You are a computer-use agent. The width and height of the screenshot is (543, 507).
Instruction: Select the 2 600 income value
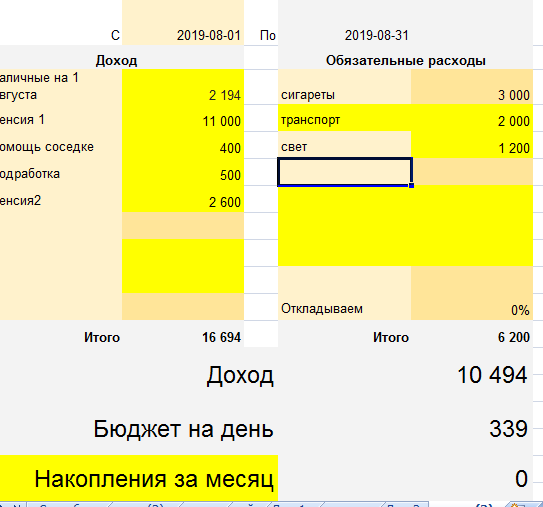click(x=225, y=202)
